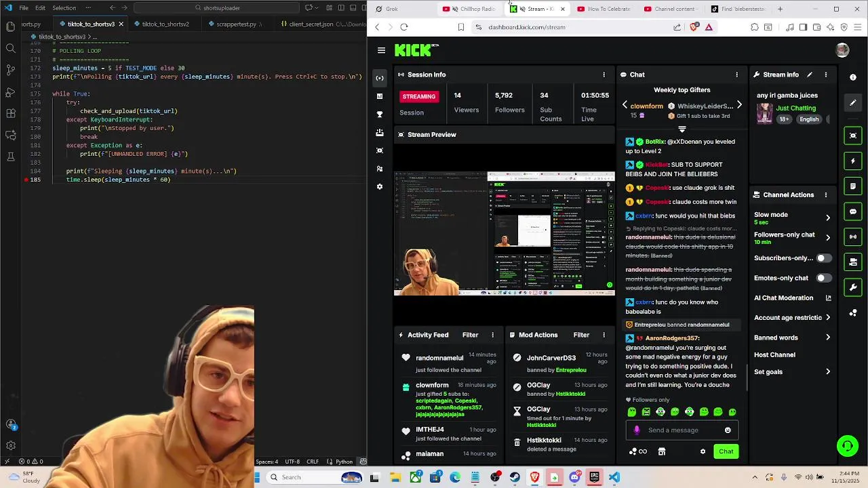This screenshot has height=488, width=868.
Task: Expand Banned words settings
Action: [828, 338]
